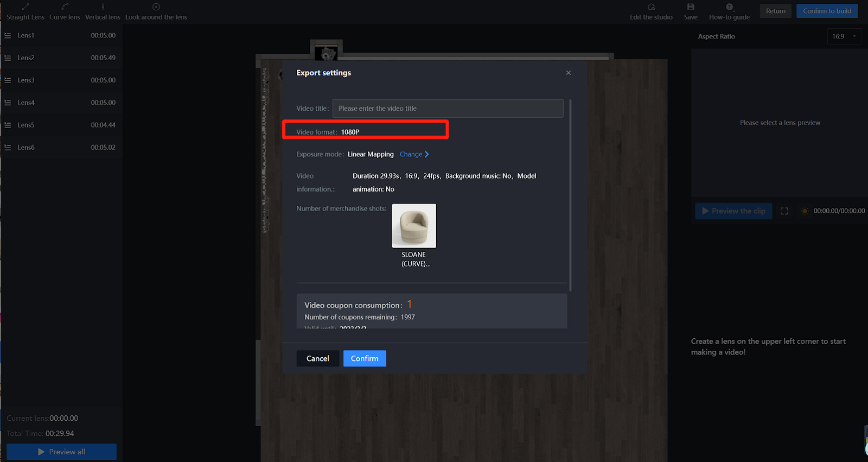The width and height of the screenshot is (868, 462).
Task: Click the Linear Mapping exposure mode text
Action: point(371,154)
